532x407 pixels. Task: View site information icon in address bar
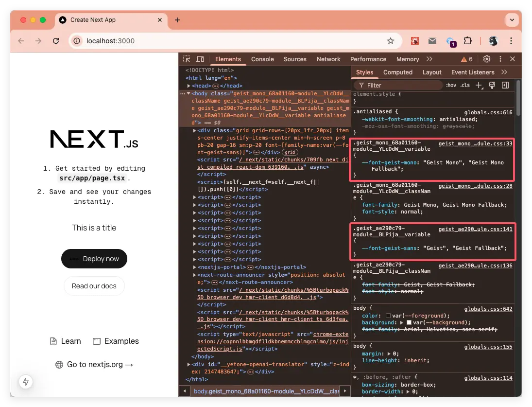coord(77,41)
